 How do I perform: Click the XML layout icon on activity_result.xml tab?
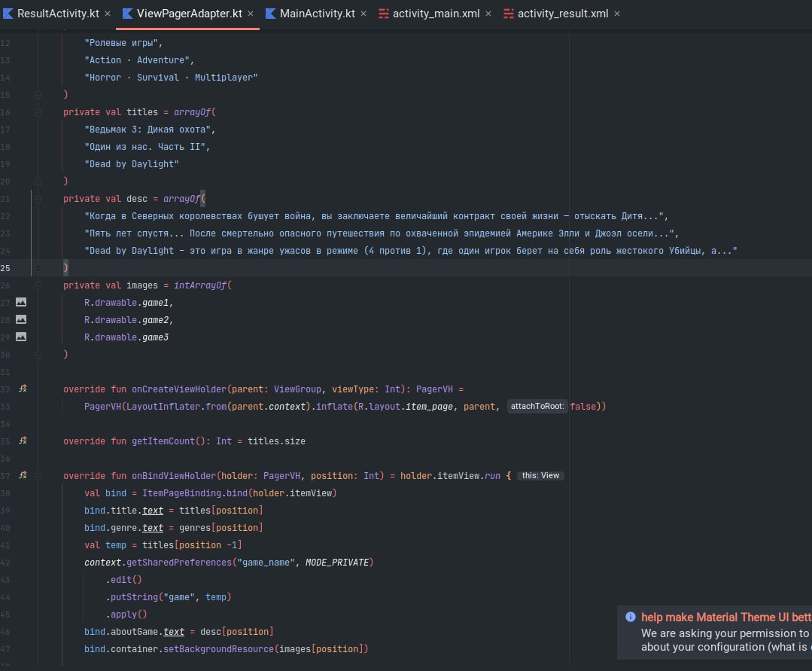pos(509,14)
